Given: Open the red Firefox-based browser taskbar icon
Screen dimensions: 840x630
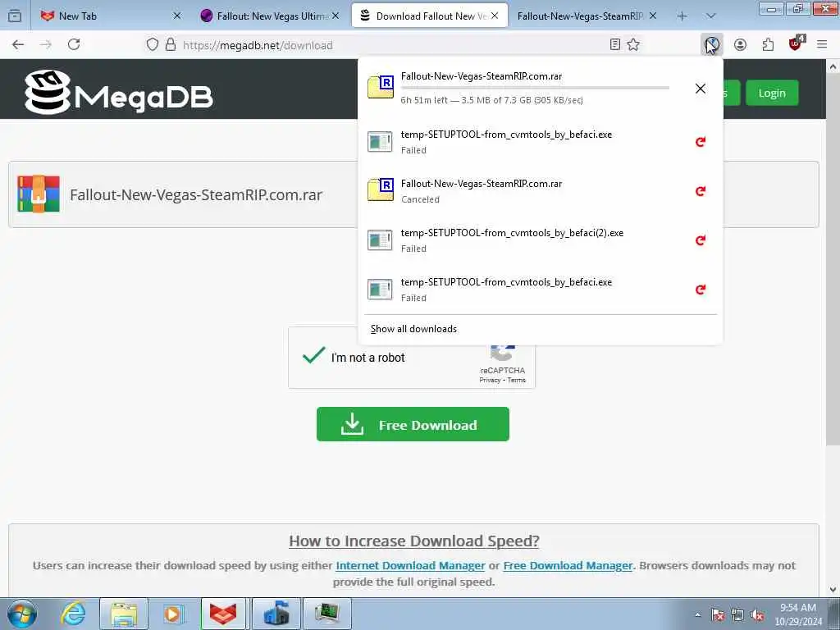Looking at the screenshot, I should coord(223,614).
